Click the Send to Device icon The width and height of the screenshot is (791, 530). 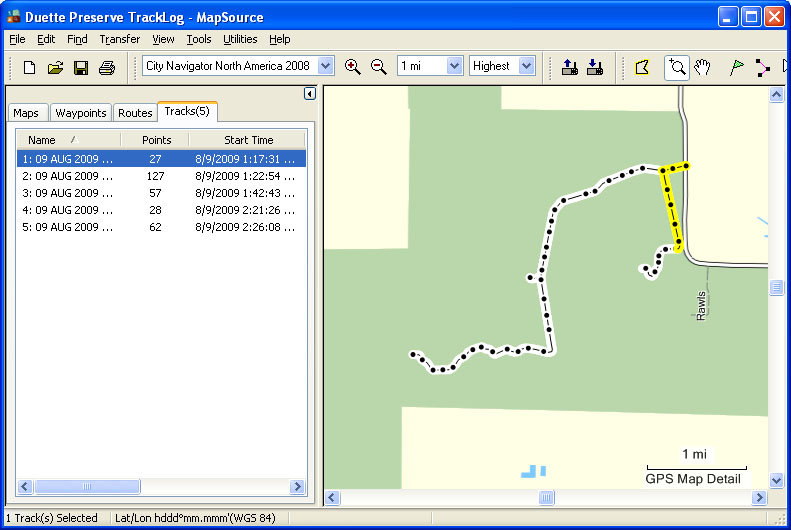(x=569, y=67)
